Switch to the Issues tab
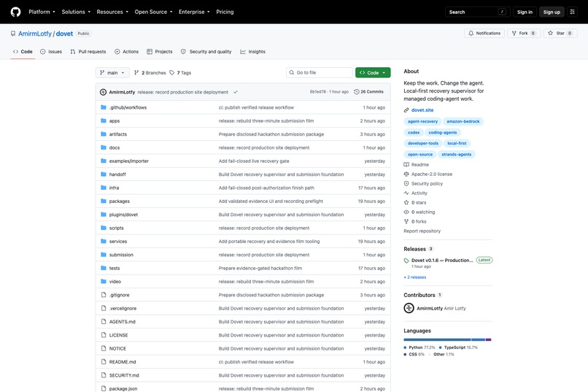This screenshot has width=588, height=392. (x=51, y=52)
